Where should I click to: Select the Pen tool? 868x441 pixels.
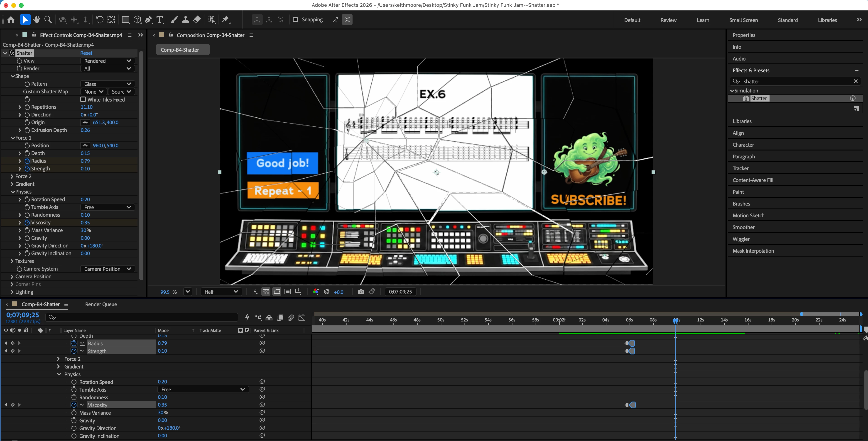coord(148,19)
